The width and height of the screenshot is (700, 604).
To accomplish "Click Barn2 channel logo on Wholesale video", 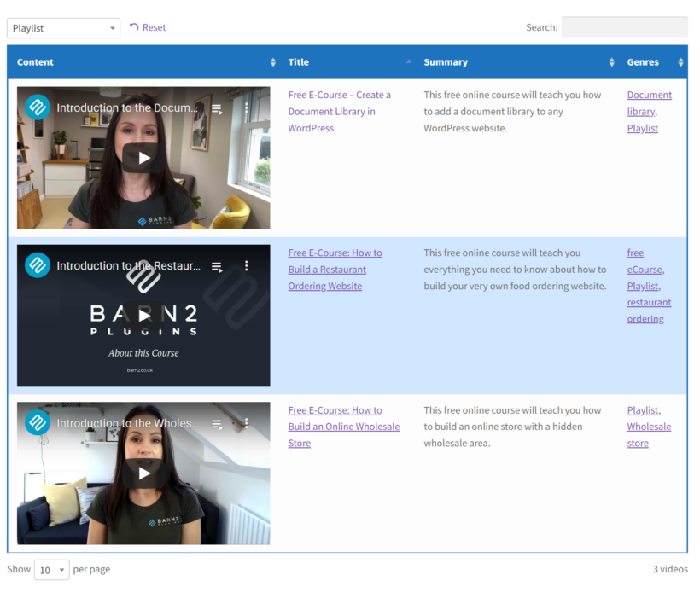I will coord(38,423).
